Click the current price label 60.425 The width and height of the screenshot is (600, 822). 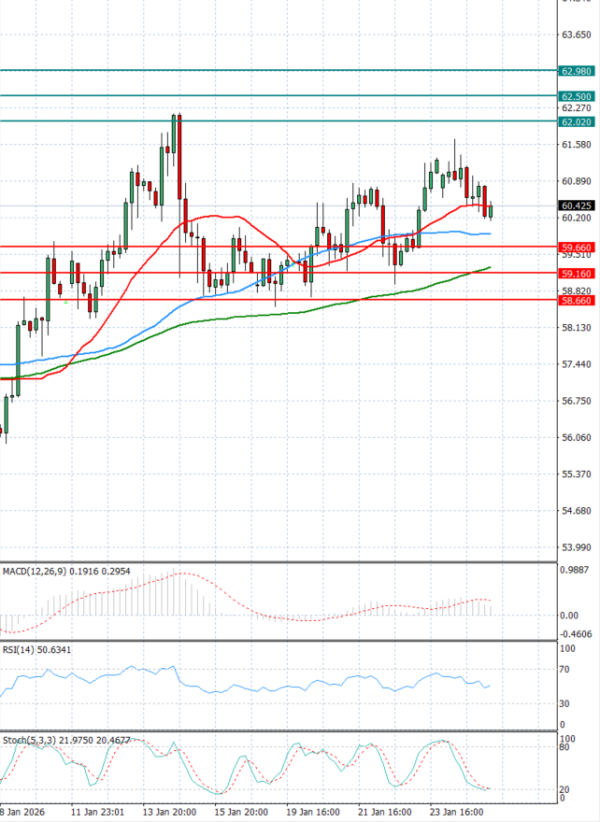pos(577,206)
